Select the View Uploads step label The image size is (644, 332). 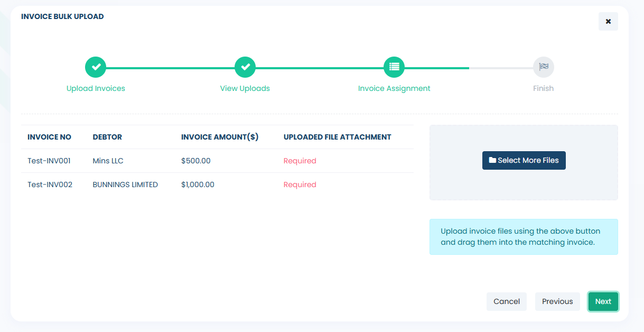click(245, 88)
